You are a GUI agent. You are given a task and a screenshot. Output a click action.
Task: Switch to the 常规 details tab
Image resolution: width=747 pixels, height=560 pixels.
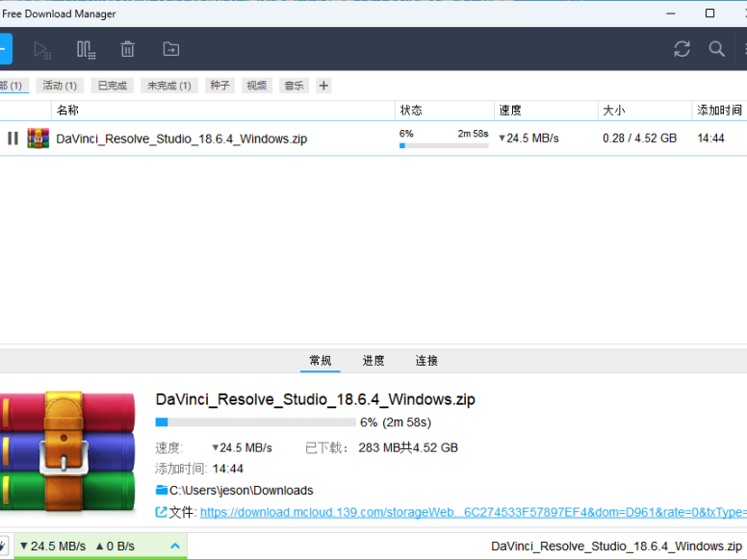click(x=321, y=361)
